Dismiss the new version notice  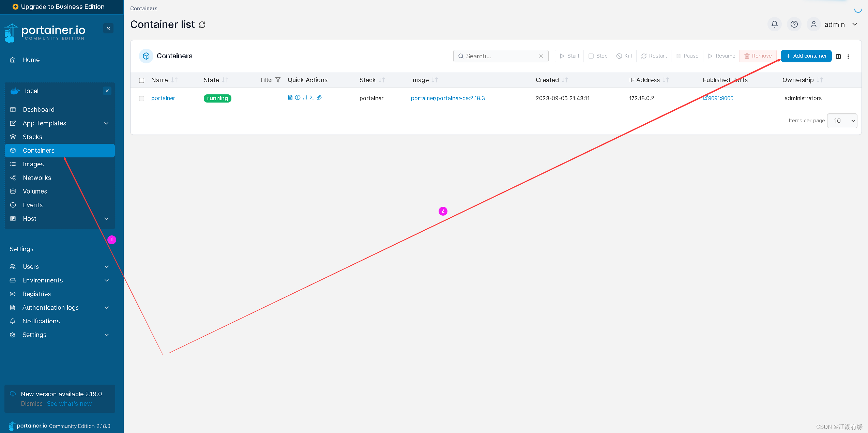pyautogui.click(x=32, y=404)
